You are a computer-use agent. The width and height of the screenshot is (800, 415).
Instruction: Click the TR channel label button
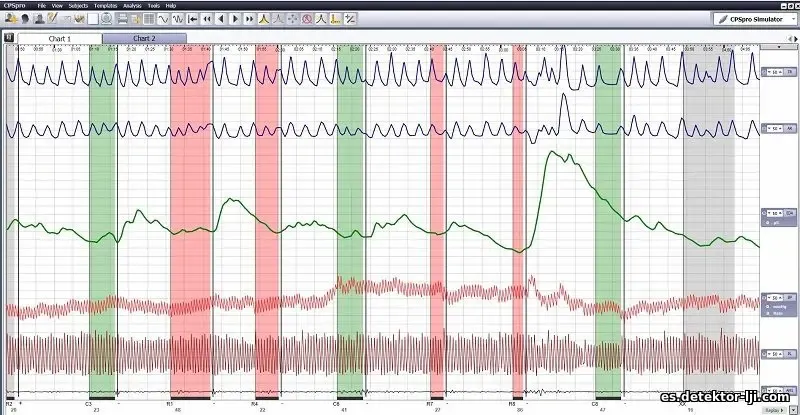[790, 72]
